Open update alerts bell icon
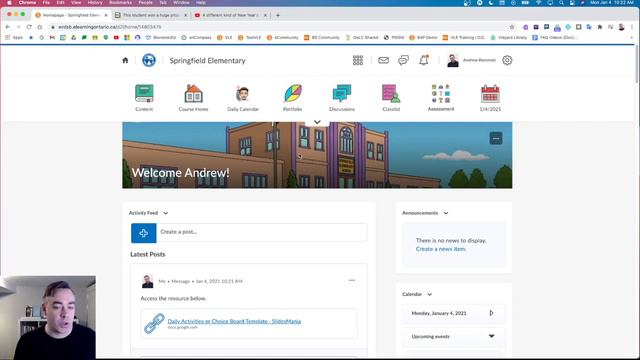Viewport: 640px width, 360px height. 424,60
